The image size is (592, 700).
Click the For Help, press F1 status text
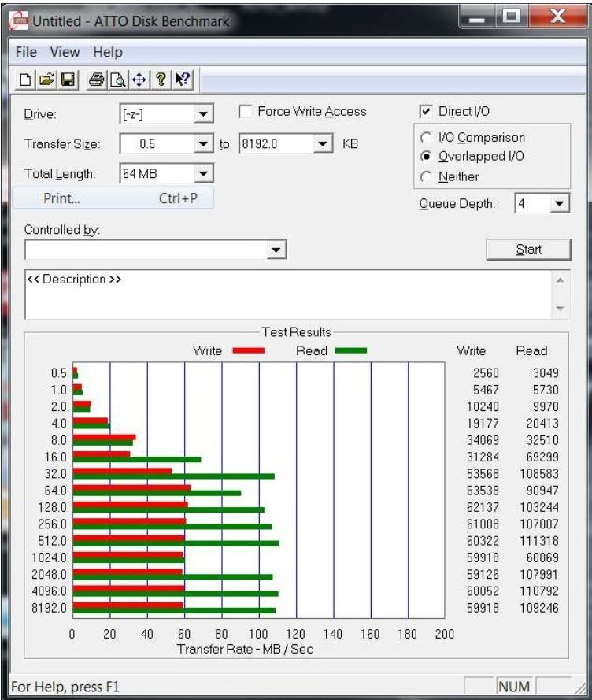[x=65, y=687]
